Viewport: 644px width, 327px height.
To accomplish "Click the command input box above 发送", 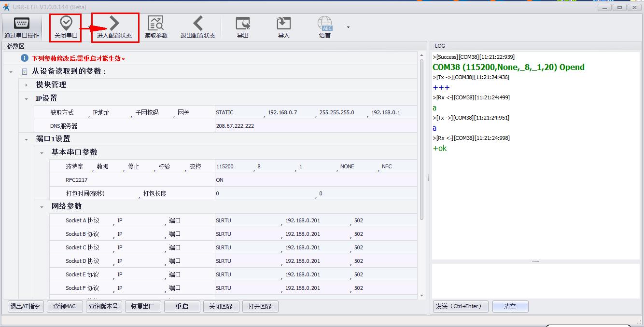I will 535,281.
